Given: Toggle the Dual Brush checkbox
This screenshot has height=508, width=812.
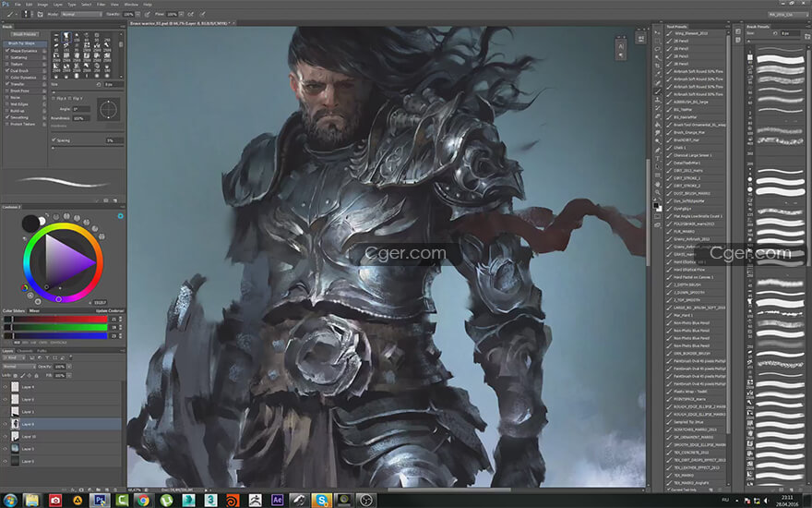Looking at the screenshot, I should 6,70.
